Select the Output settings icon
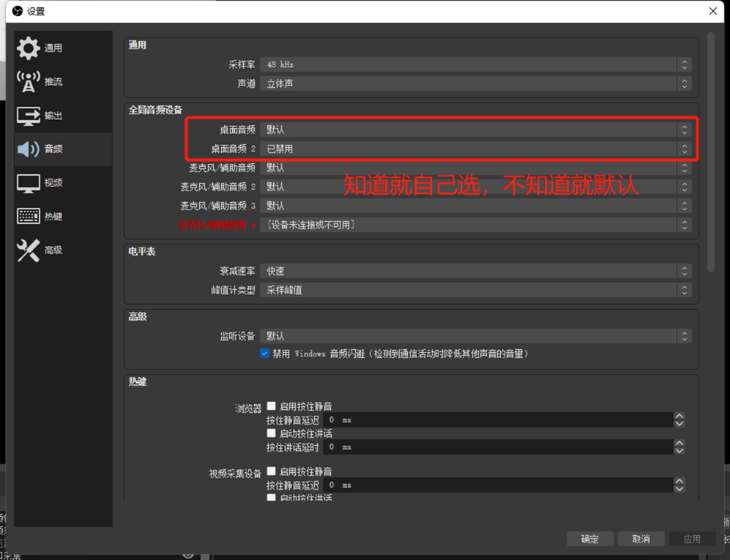Image resolution: width=730 pixels, height=560 pixels. click(29, 116)
